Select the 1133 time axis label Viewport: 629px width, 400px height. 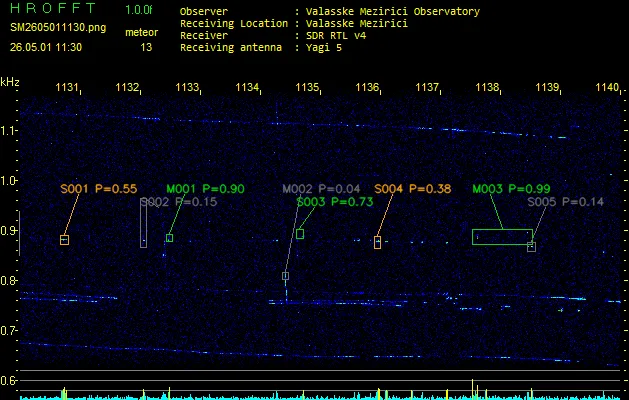[x=187, y=87]
